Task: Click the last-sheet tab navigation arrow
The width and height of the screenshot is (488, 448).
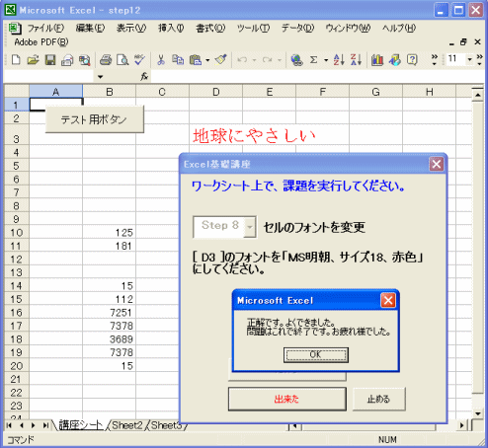Action: click(45, 425)
